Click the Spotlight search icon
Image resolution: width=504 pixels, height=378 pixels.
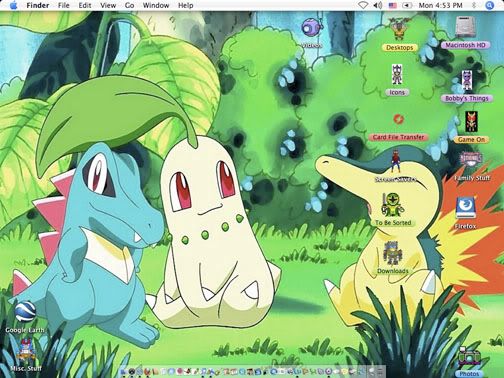point(489,5)
